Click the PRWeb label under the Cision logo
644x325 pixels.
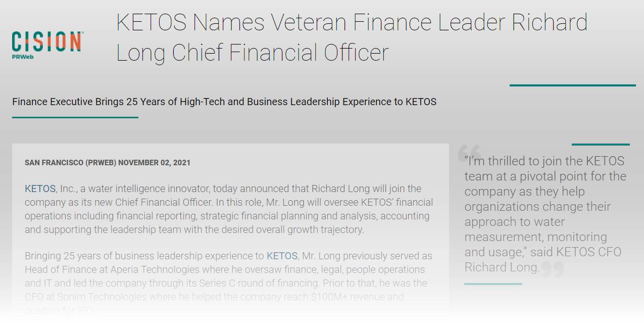pos(23,57)
